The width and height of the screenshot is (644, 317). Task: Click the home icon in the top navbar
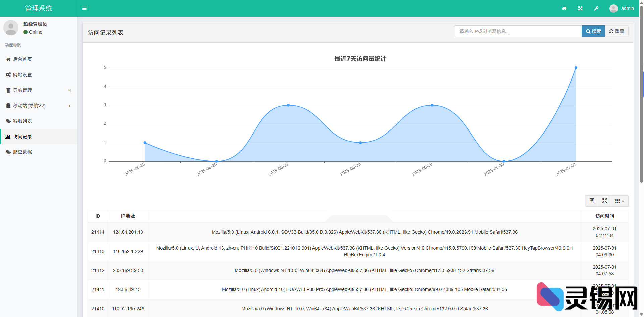tap(564, 8)
